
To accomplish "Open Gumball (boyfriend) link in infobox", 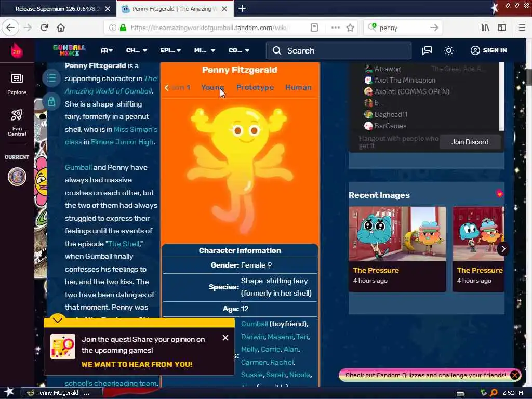I will 255,324.
